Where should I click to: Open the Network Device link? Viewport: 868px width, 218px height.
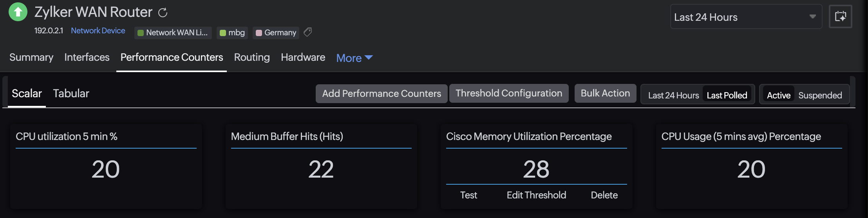point(98,31)
